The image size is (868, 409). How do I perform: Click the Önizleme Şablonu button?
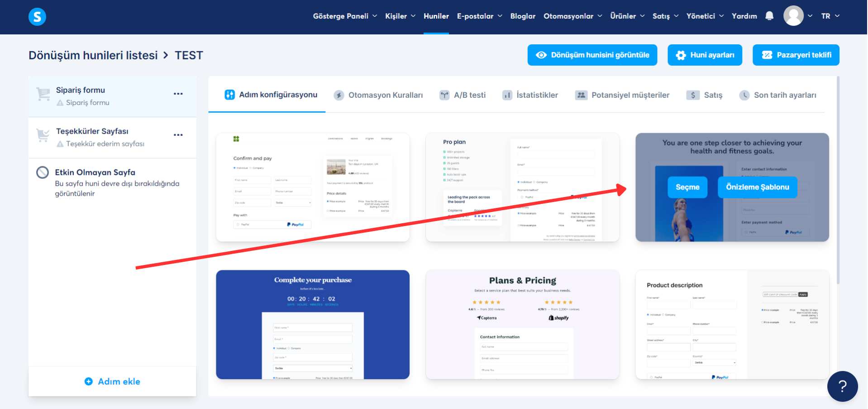tap(758, 187)
